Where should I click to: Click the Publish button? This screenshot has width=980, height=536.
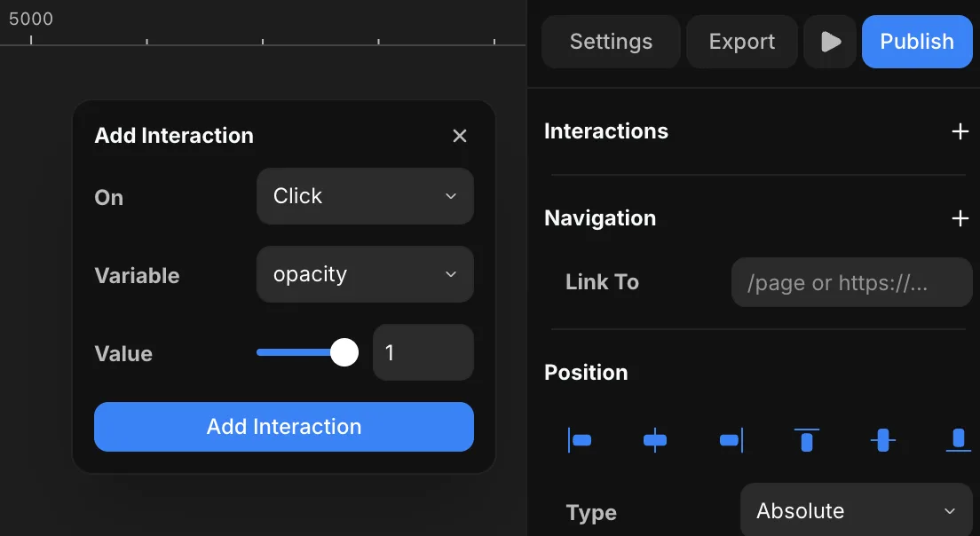pyautogui.click(x=917, y=42)
